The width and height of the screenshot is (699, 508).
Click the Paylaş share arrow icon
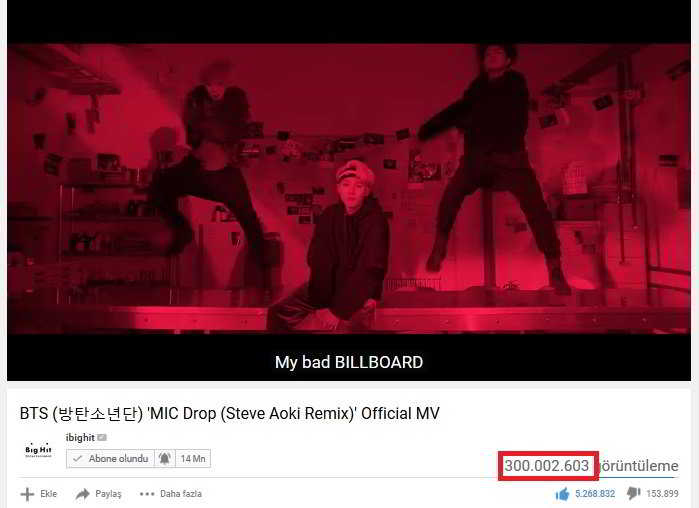point(82,494)
